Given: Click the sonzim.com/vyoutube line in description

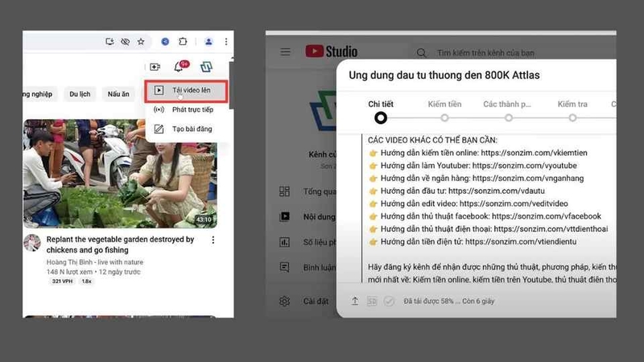Looking at the screenshot, I should tap(473, 166).
